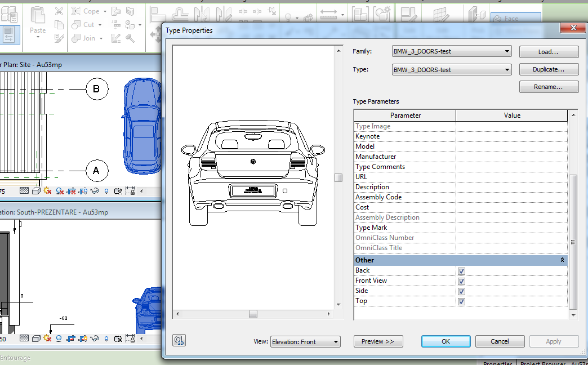Click the Manufacturer value field
The height and width of the screenshot is (365, 588).
click(511, 157)
